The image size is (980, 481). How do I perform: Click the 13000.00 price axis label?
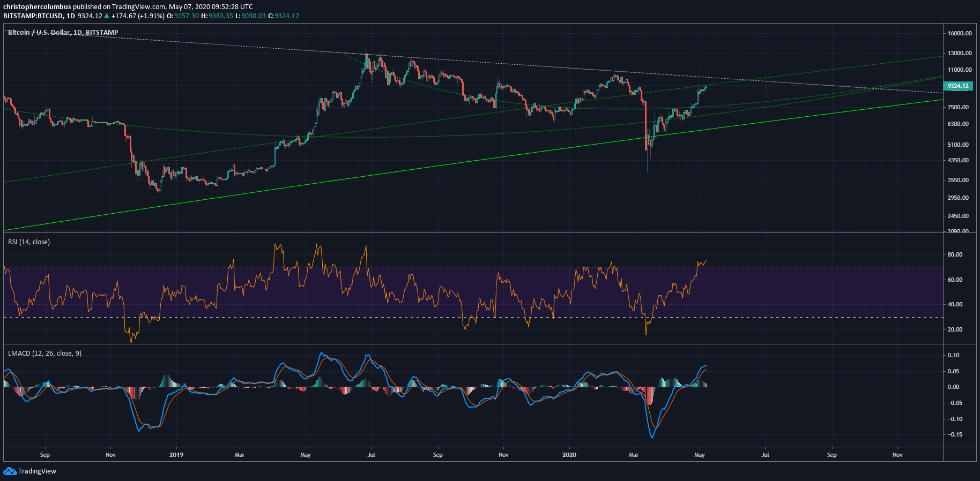960,53
